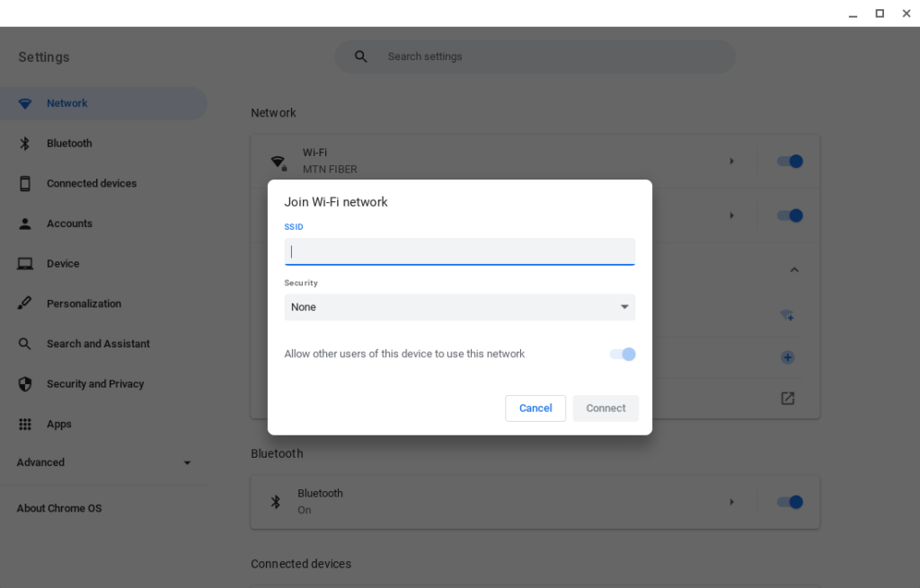The image size is (920, 588).
Task: Open Connected devices settings section
Action: (x=103, y=183)
